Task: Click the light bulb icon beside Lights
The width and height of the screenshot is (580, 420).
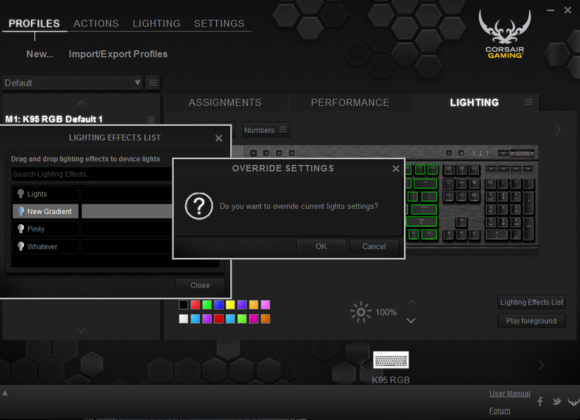Action: pyautogui.click(x=21, y=194)
